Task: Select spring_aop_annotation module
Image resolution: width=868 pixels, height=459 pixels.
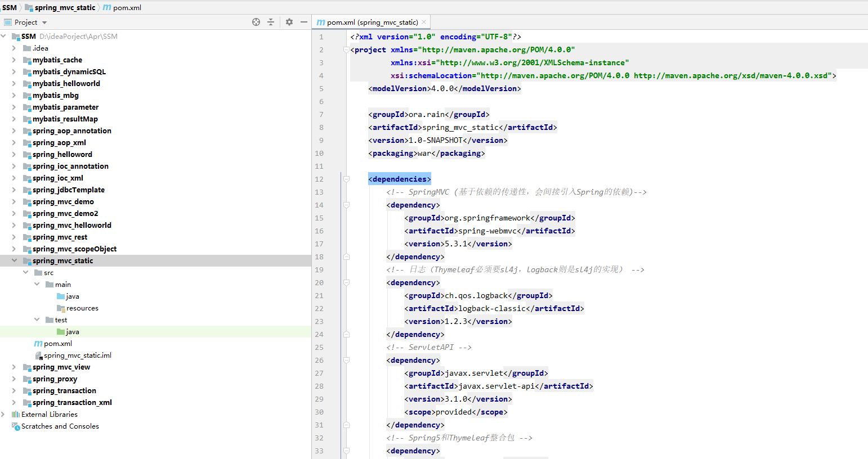Action: (x=72, y=130)
